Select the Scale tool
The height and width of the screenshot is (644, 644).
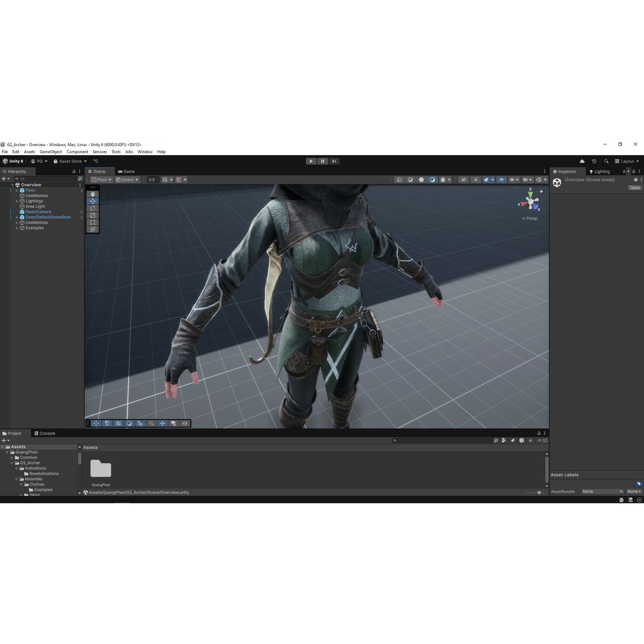(x=92, y=215)
